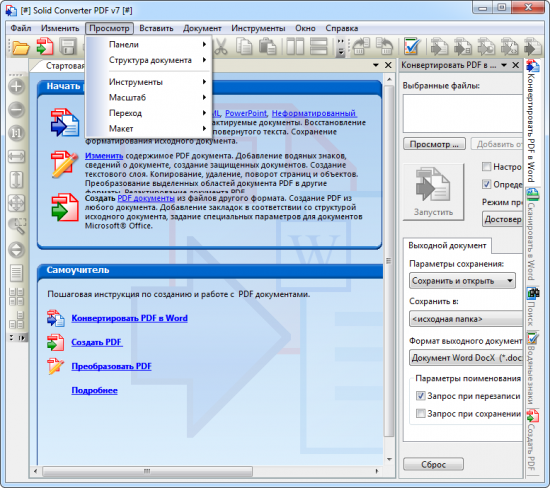Expand the Инструменты submenu in Просмотр
This screenshot has height=488, width=550.
click(149, 82)
